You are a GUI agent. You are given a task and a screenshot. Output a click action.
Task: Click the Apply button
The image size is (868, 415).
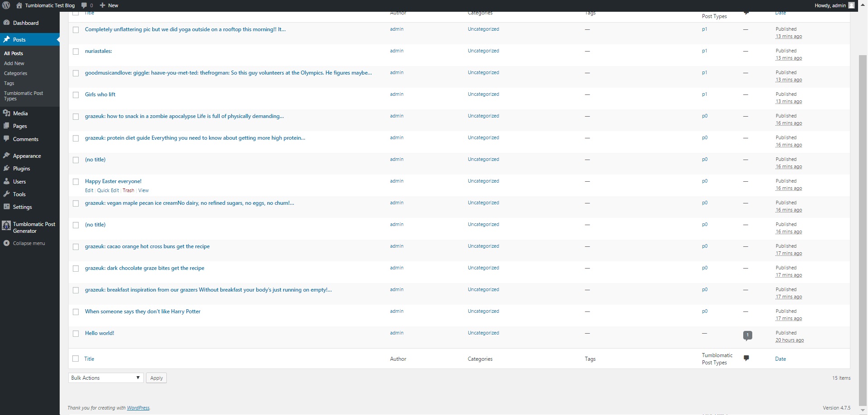tap(156, 378)
